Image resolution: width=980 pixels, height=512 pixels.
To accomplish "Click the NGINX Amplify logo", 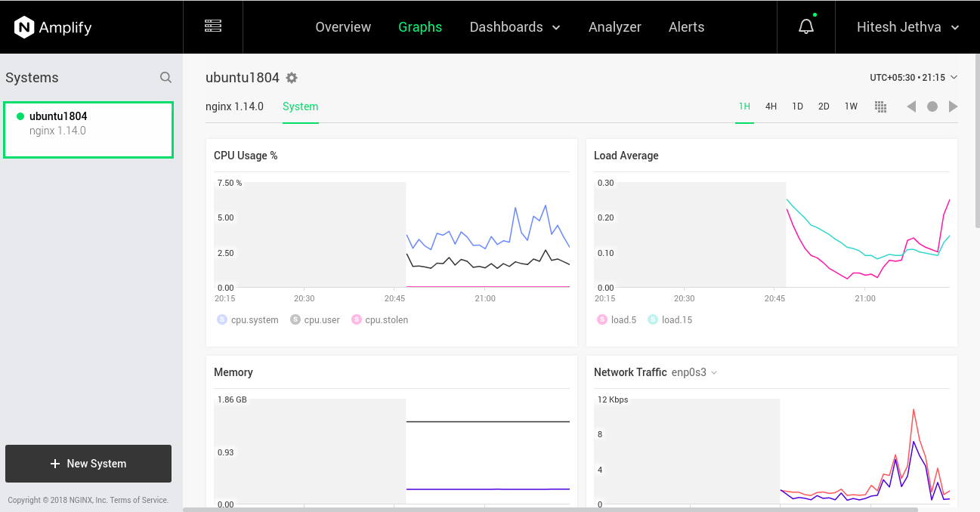I will click(53, 27).
